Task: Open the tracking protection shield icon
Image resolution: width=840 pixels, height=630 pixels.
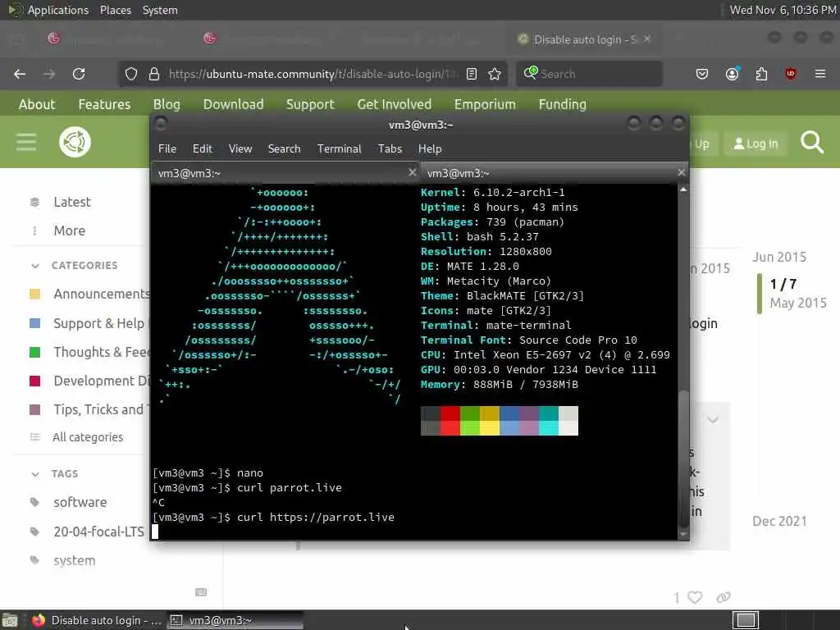Action: click(131, 74)
